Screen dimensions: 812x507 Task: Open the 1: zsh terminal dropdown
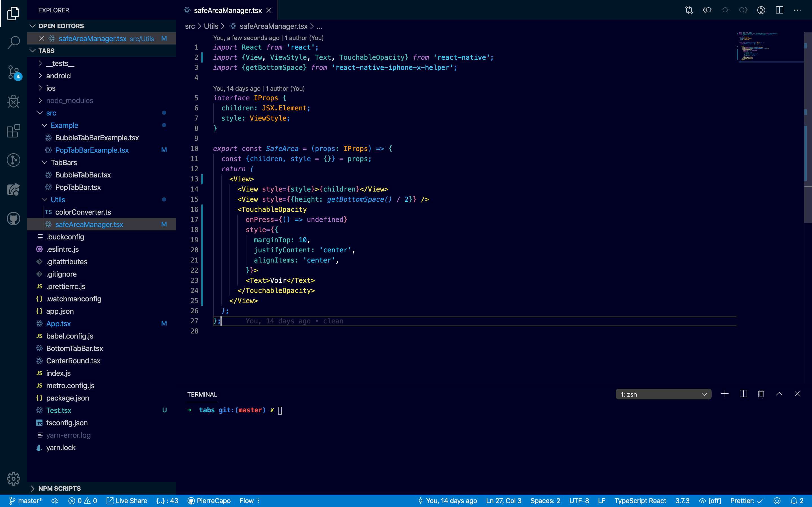pyautogui.click(x=664, y=394)
